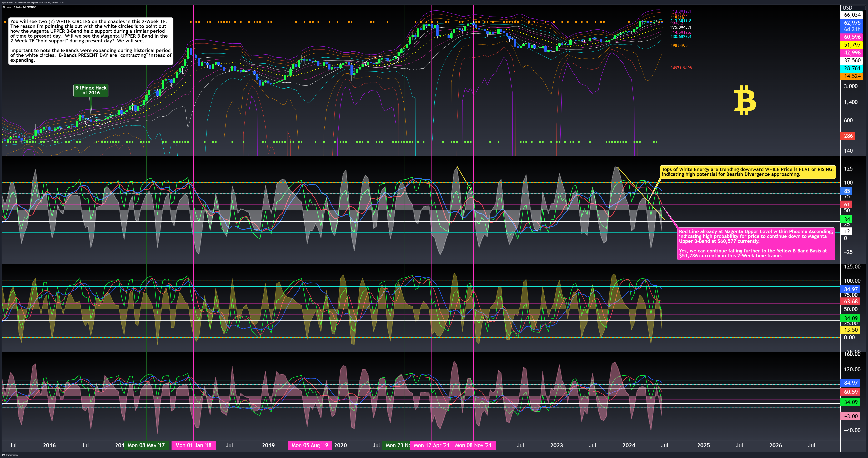Click the blue 85 indicator value label
The width and height of the screenshot is (868, 458).
tap(847, 191)
